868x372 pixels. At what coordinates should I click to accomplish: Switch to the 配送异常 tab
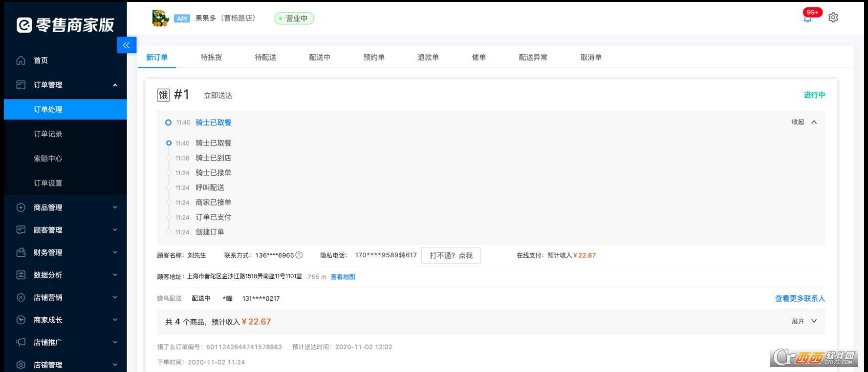click(533, 57)
